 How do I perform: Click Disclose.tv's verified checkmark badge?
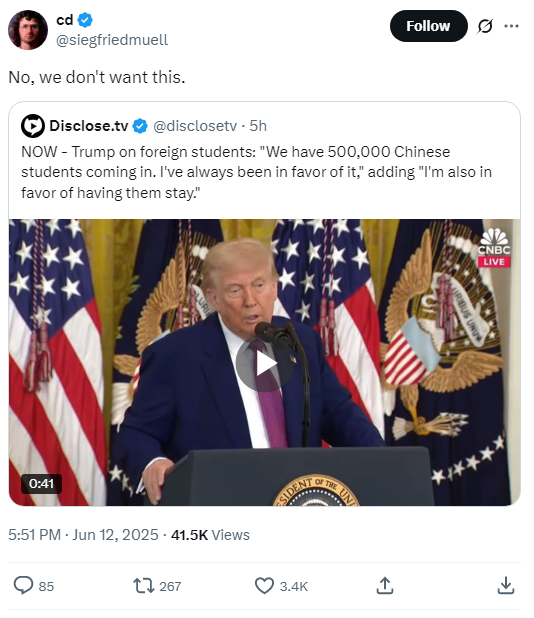pyautogui.click(x=140, y=126)
